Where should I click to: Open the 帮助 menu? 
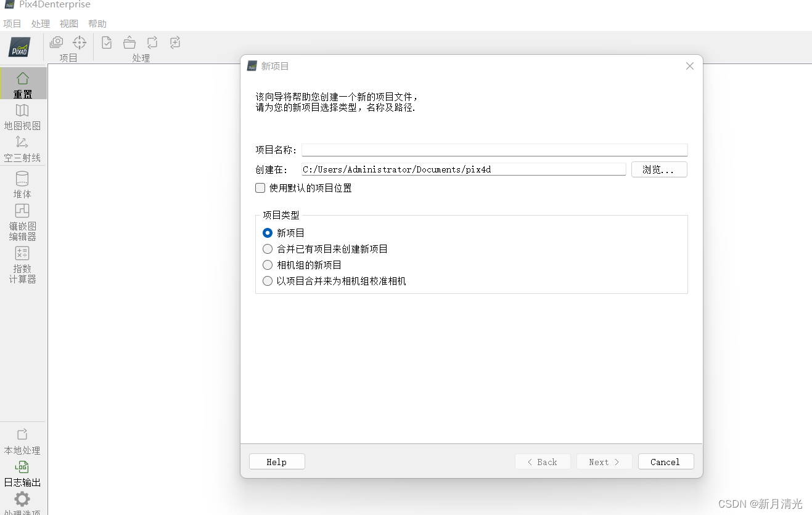pyautogui.click(x=97, y=24)
